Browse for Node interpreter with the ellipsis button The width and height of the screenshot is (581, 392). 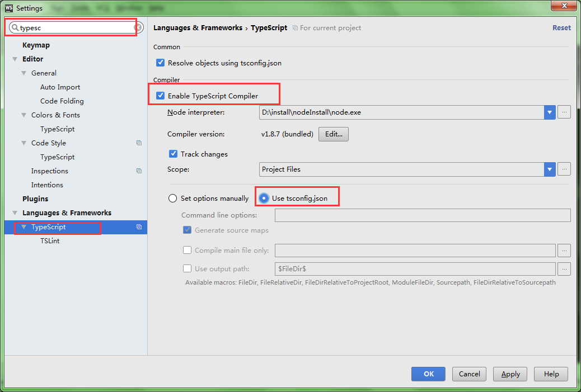coord(564,112)
